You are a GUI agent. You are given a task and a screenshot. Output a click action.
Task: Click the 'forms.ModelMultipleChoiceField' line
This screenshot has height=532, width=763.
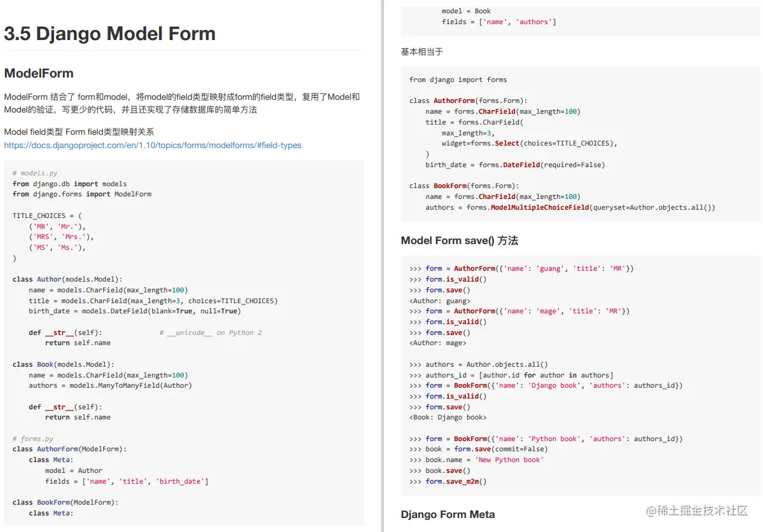point(571,207)
